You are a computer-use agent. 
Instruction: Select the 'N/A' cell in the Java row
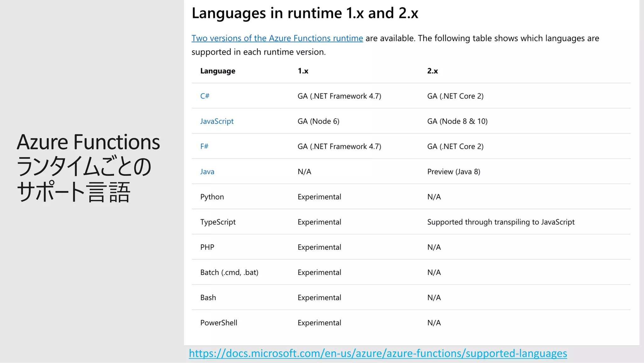(x=304, y=172)
